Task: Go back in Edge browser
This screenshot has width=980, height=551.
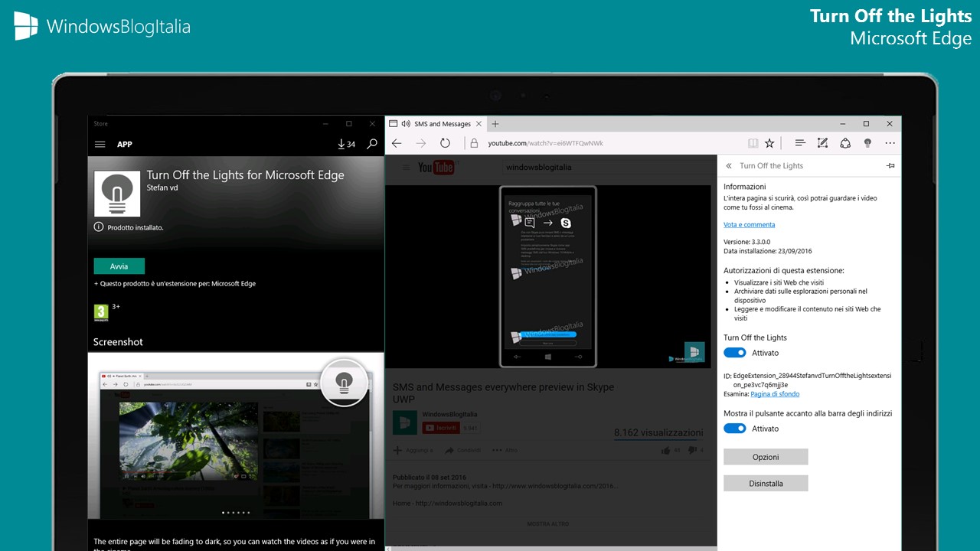Action: pyautogui.click(x=397, y=143)
